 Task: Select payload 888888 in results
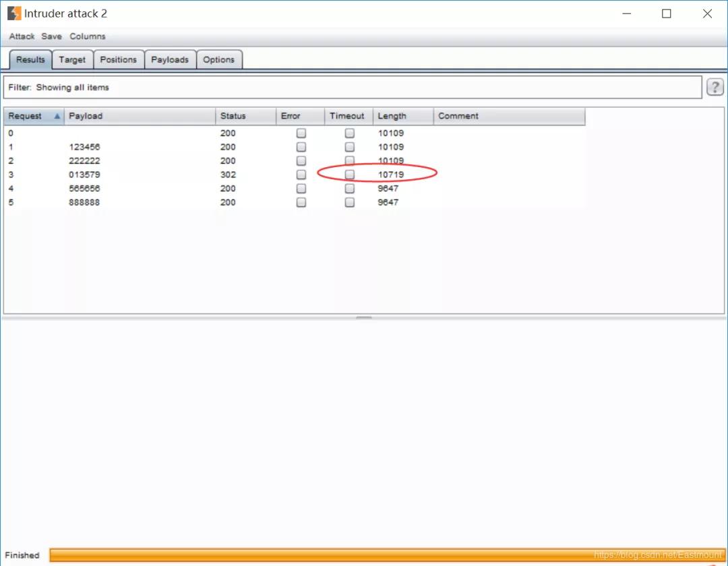tap(84, 202)
